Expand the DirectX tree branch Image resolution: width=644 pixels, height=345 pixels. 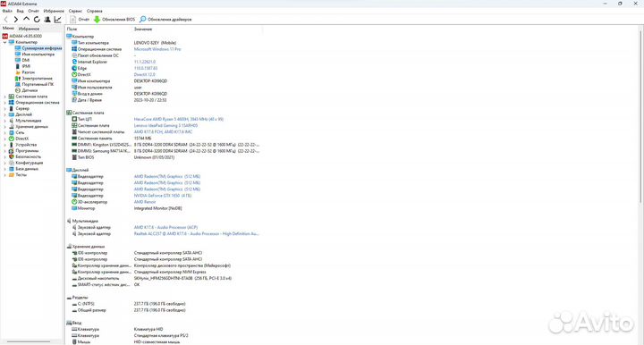pos(5,139)
